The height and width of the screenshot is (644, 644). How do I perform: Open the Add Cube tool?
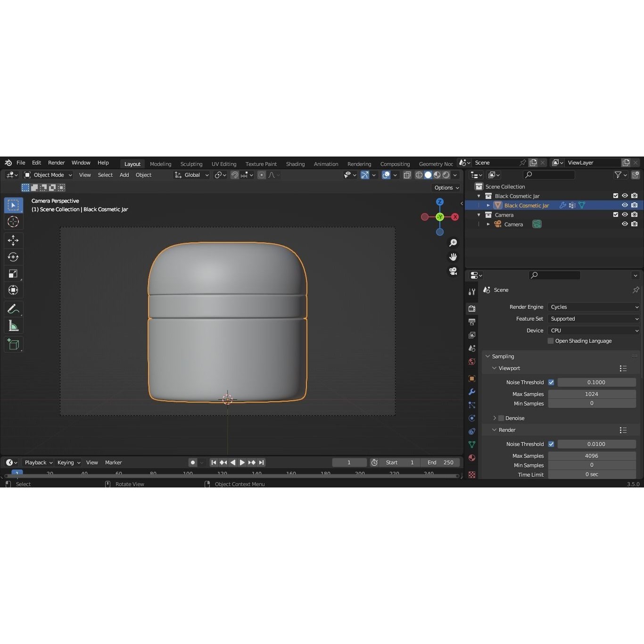pyautogui.click(x=13, y=344)
